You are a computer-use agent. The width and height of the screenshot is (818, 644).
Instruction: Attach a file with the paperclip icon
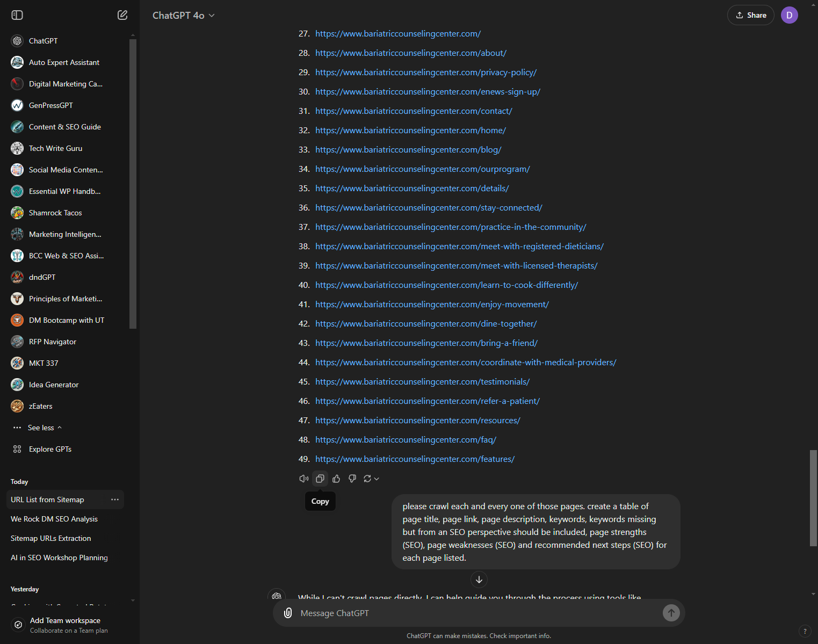288,613
